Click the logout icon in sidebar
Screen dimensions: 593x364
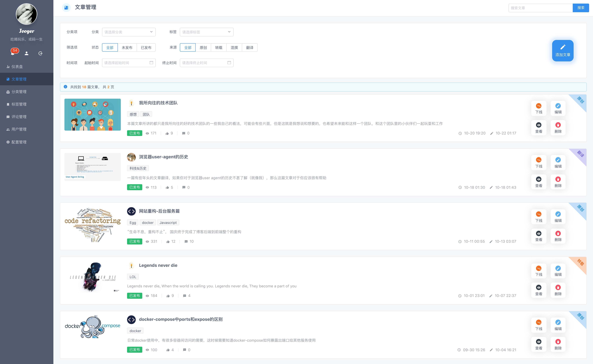point(40,54)
